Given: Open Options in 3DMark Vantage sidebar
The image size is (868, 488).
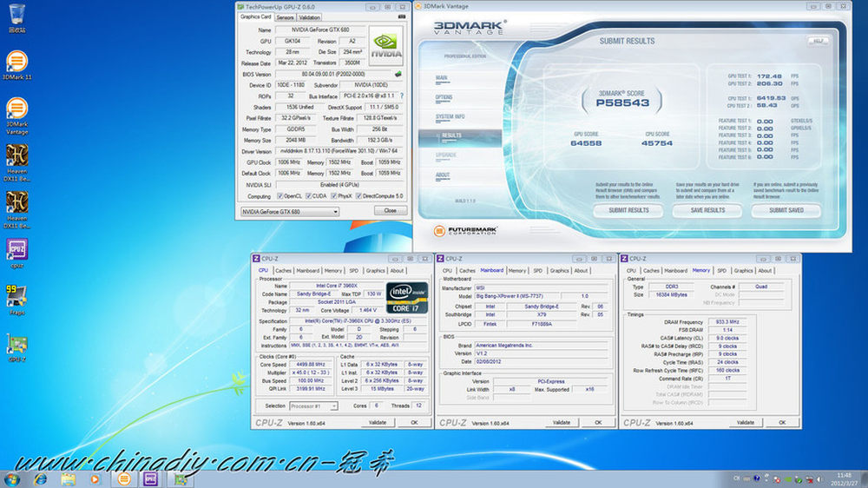Looking at the screenshot, I should (x=444, y=97).
